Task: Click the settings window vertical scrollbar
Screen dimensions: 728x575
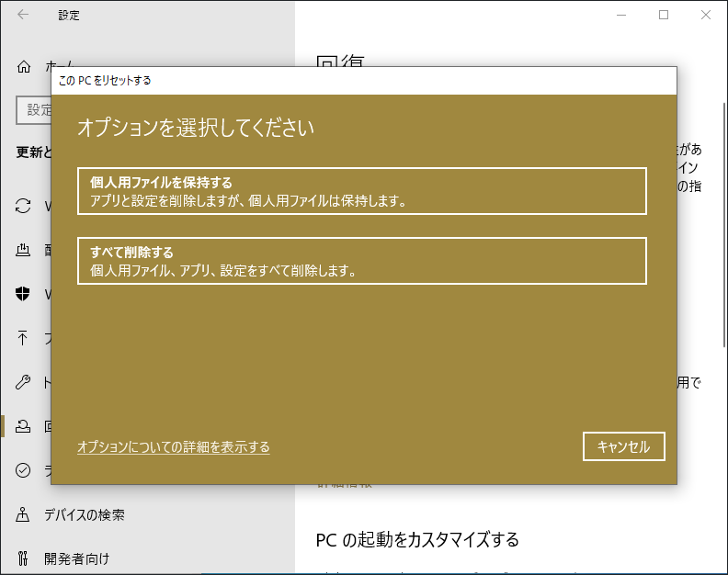Action: [x=724, y=225]
